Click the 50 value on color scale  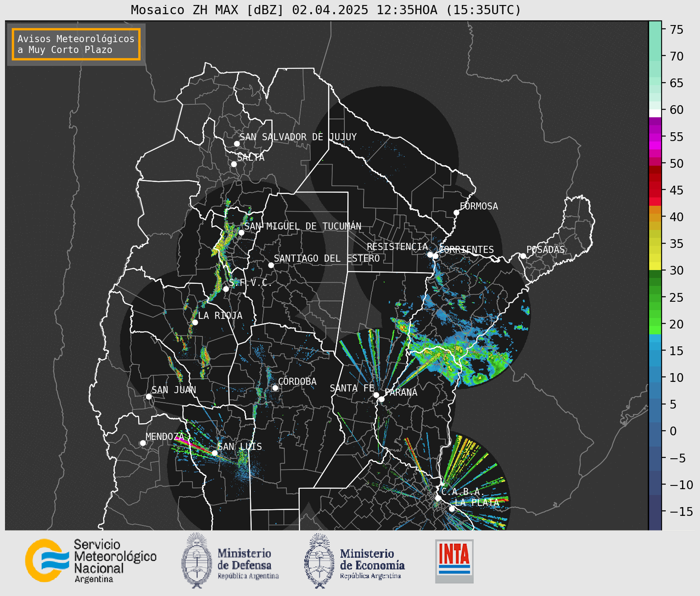pos(677,164)
